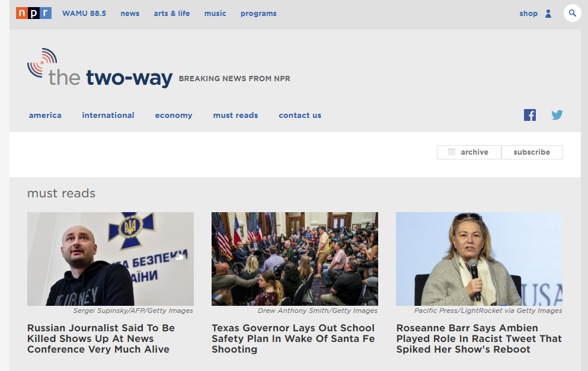
Task: Open the music menu
Action: (x=215, y=14)
